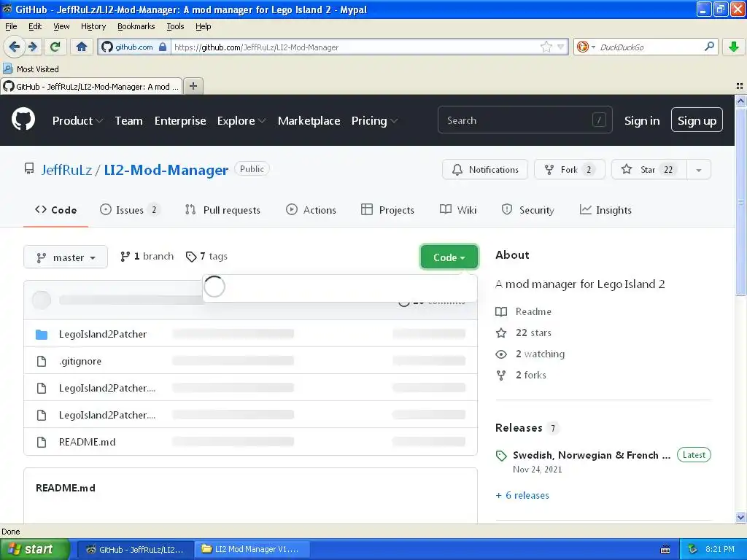Open the LI2-Mod-Manager repository name link

pyautogui.click(x=166, y=170)
